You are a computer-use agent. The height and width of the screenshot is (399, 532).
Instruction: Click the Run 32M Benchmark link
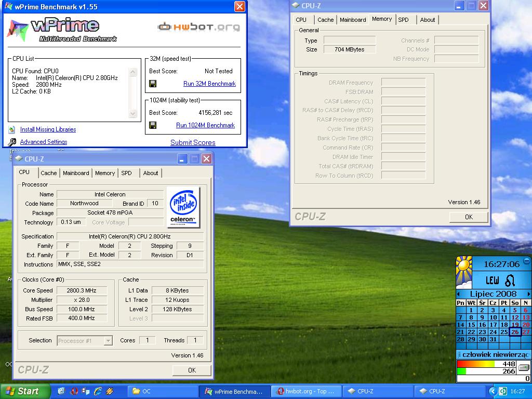209,84
